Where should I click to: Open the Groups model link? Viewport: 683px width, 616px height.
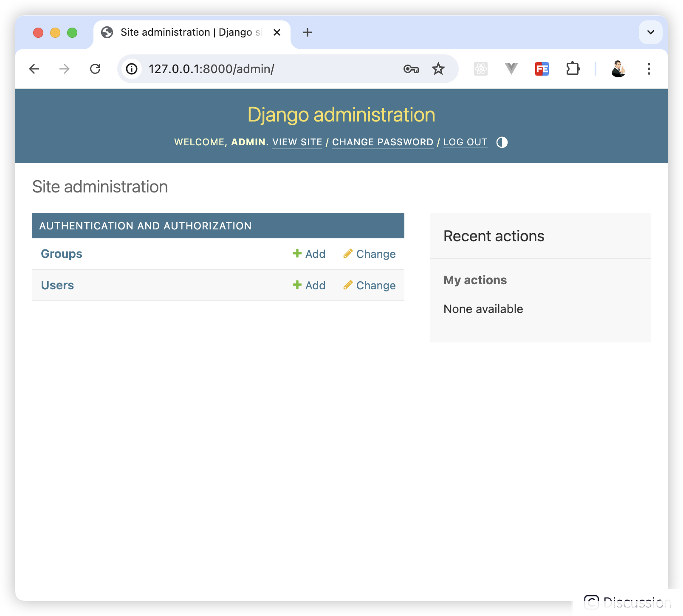pyautogui.click(x=62, y=254)
